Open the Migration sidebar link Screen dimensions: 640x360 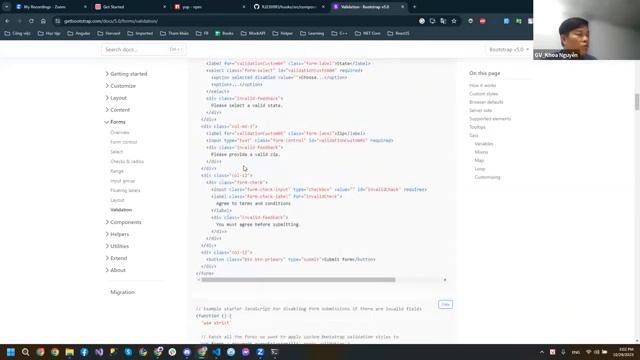(x=122, y=292)
